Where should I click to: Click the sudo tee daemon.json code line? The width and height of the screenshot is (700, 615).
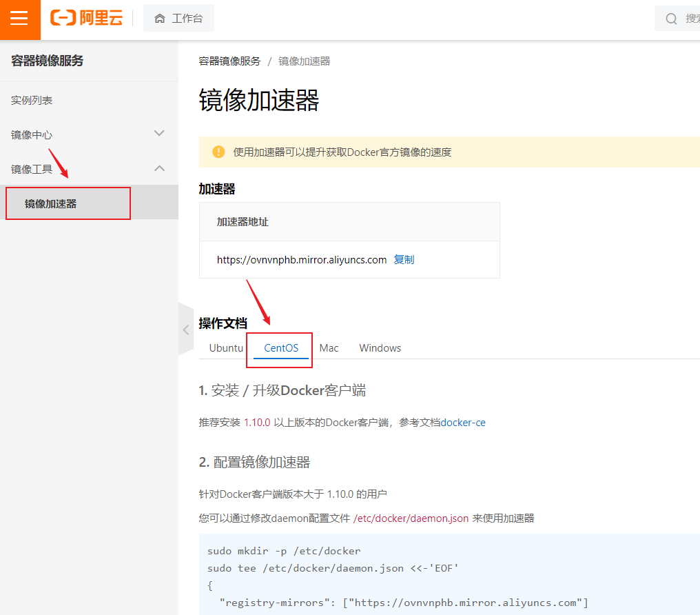point(333,568)
